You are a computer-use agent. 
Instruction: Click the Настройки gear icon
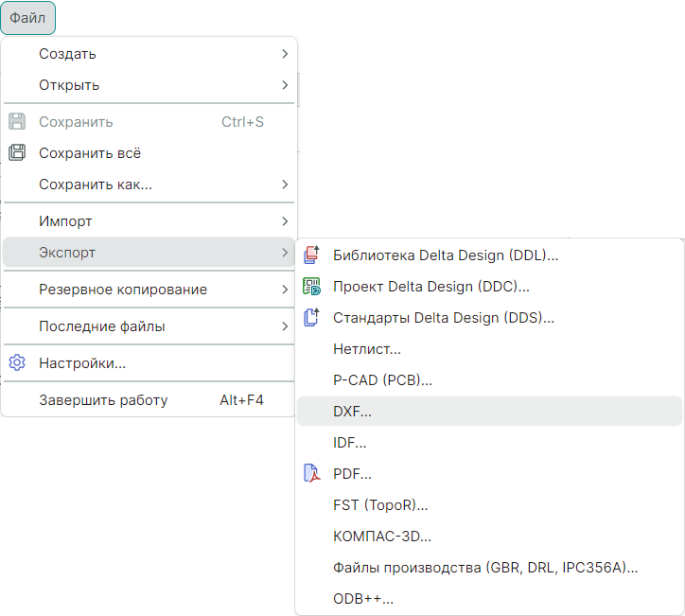coord(17,362)
